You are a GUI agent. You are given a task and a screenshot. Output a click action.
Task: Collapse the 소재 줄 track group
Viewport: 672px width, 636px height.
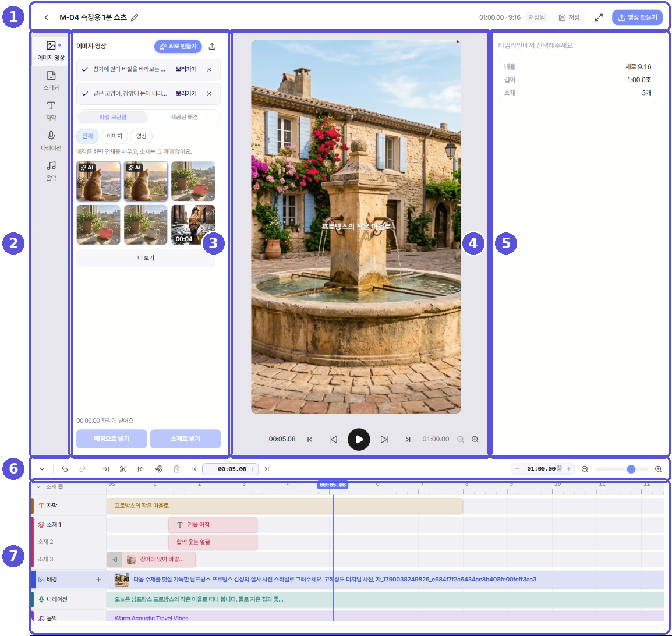point(38,487)
